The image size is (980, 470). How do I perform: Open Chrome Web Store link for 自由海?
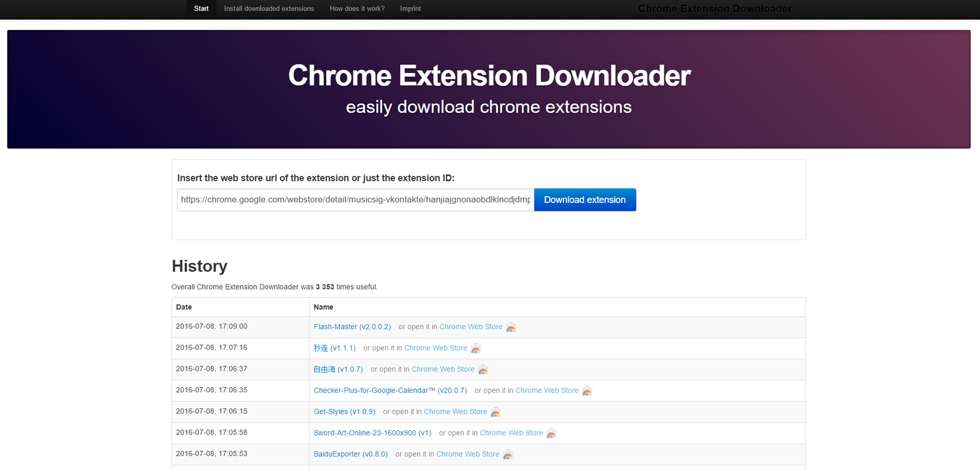pos(443,370)
